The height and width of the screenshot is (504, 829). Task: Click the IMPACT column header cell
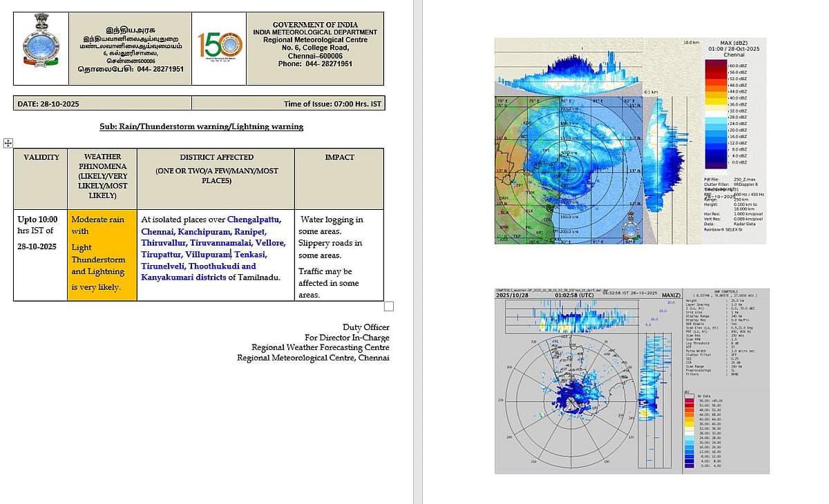339,157
